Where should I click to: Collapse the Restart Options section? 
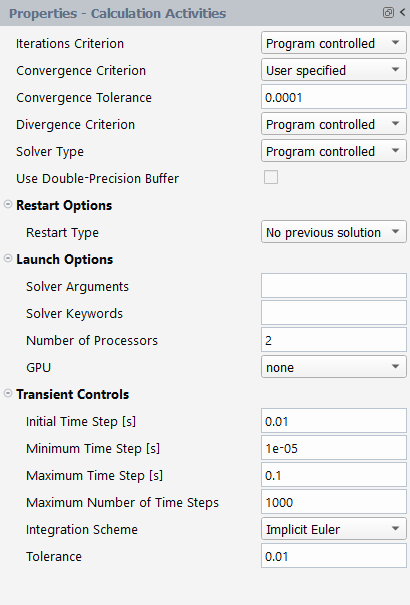(8, 204)
